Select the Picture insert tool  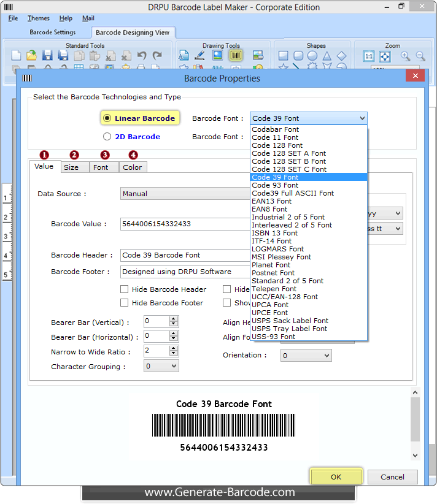[x=218, y=55]
